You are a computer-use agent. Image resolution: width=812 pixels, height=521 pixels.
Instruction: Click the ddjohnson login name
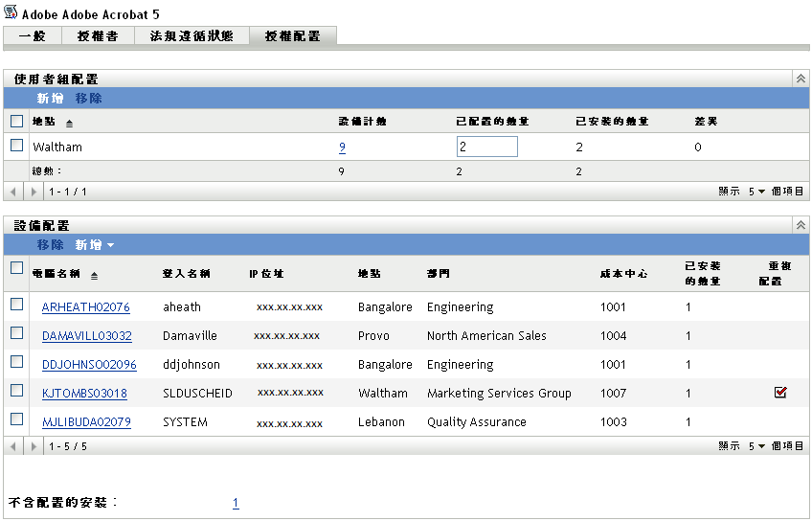(x=192, y=365)
